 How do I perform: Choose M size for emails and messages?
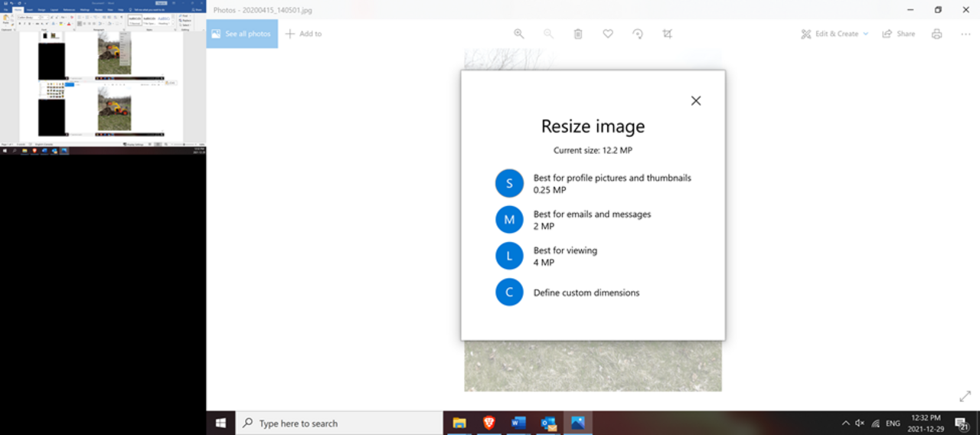tap(509, 220)
